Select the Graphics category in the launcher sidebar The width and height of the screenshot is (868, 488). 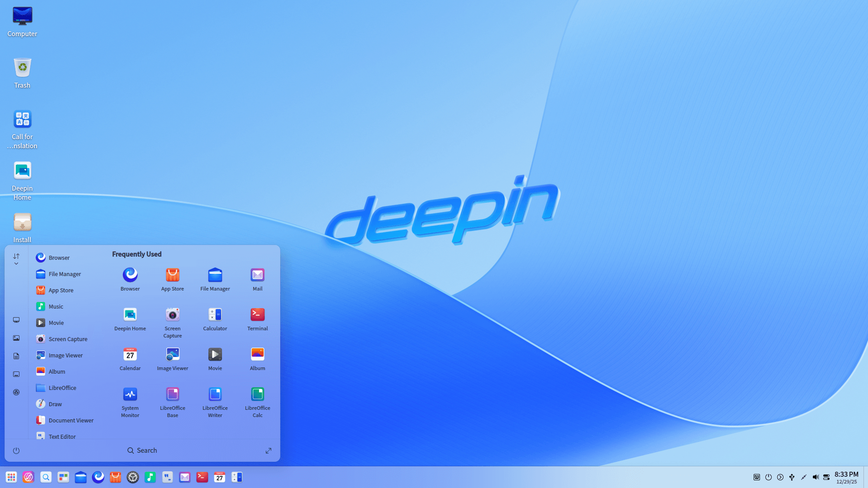(16, 338)
